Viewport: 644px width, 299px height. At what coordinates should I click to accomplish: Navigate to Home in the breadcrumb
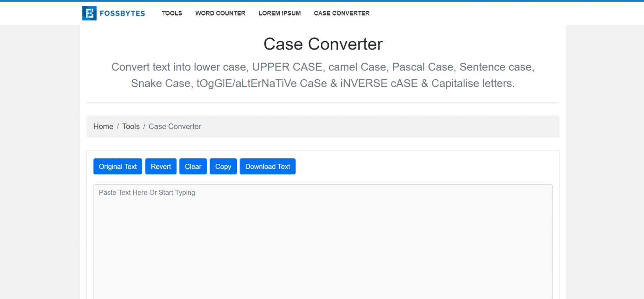pyautogui.click(x=103, y=126)
